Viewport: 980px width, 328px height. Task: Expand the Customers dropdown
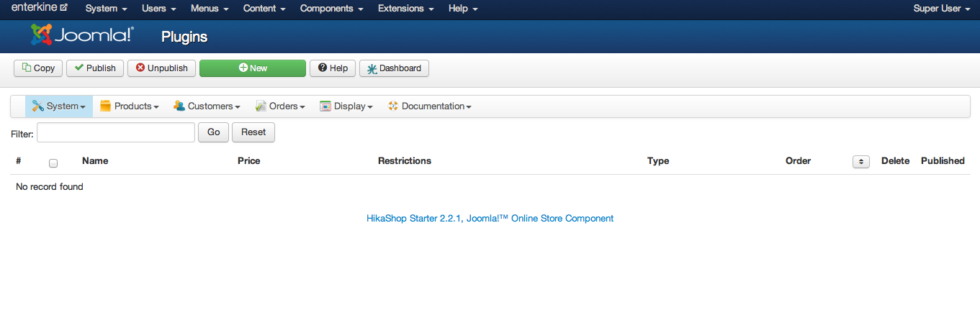tap(207, 106)
